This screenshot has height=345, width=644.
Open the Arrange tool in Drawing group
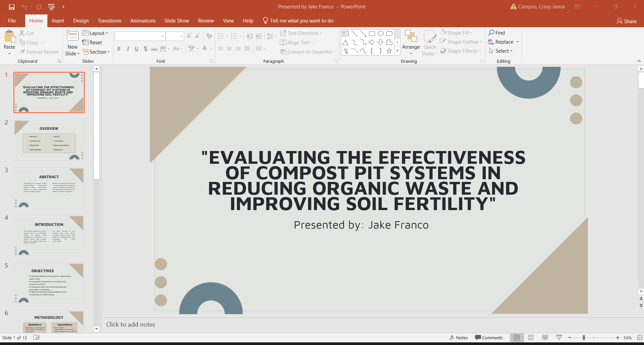point(411,43)
